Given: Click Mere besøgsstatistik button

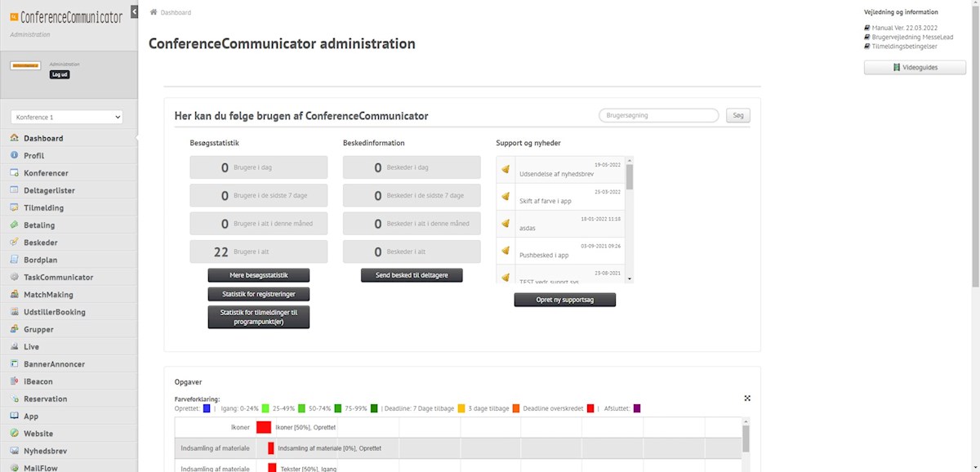Looking at the screenshot, I should click(259, 275).
